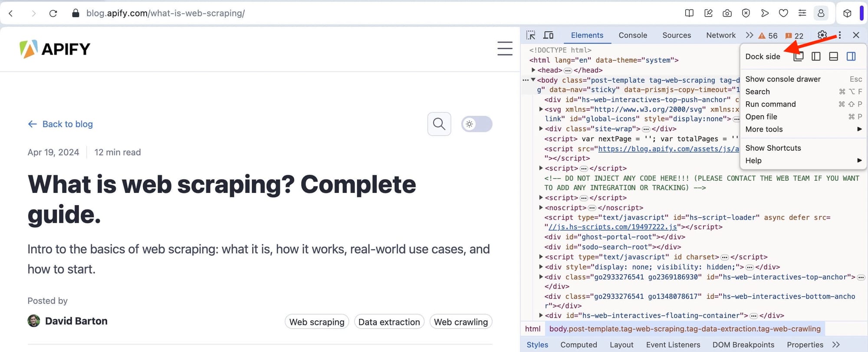Open the Apify hamburger menu
This screenshot has width=868, height=352.
point(505,49)
